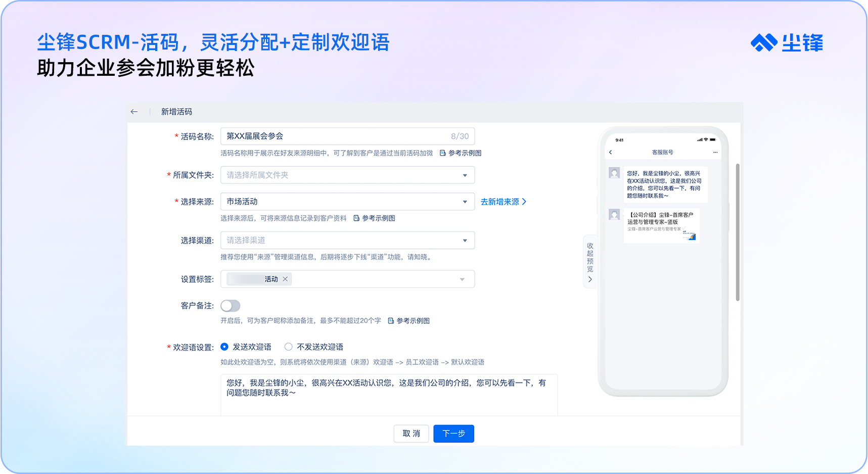Click the three-dot menu in phone preview
The height and width of the screenshot is (474, 868).
[715, 152]
